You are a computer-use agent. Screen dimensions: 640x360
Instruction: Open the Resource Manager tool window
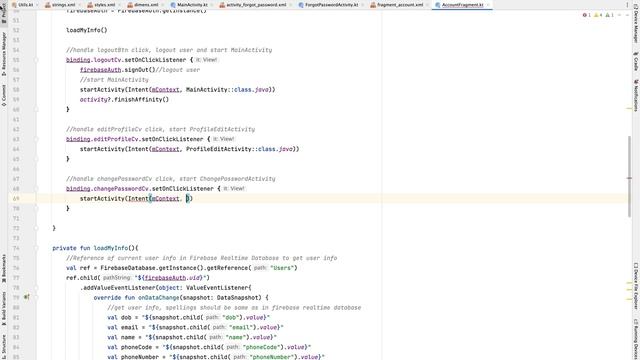click(4, 53)
